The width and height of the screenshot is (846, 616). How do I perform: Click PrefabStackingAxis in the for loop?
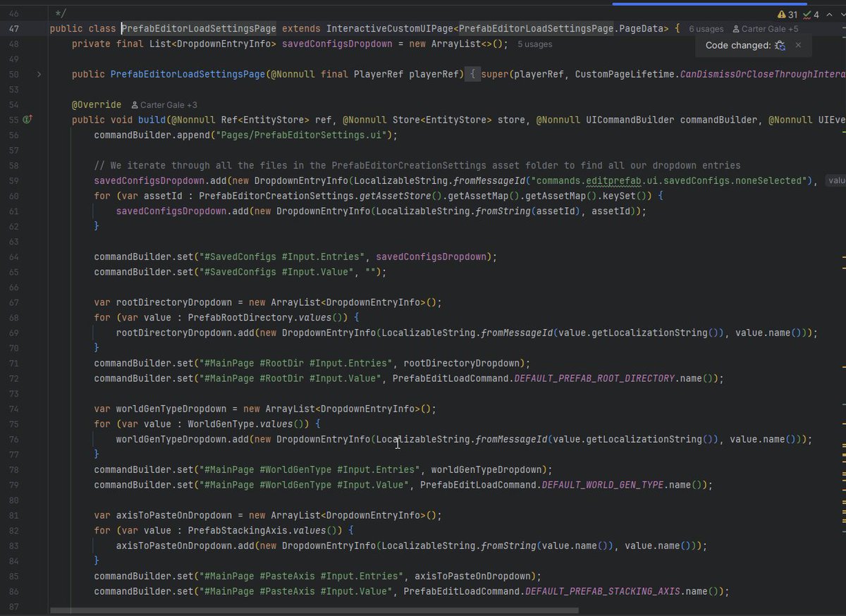(240, 531)
